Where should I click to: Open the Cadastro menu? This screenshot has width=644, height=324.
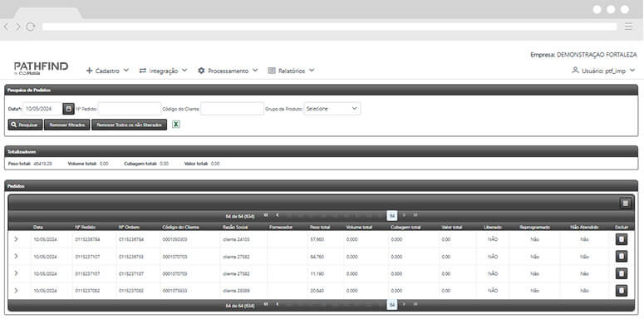(107, 71)
